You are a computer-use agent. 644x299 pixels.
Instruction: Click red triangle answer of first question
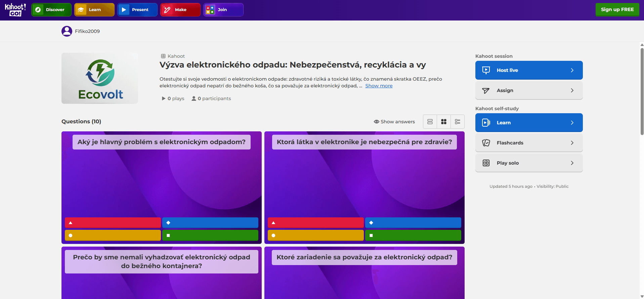[113, 223]
